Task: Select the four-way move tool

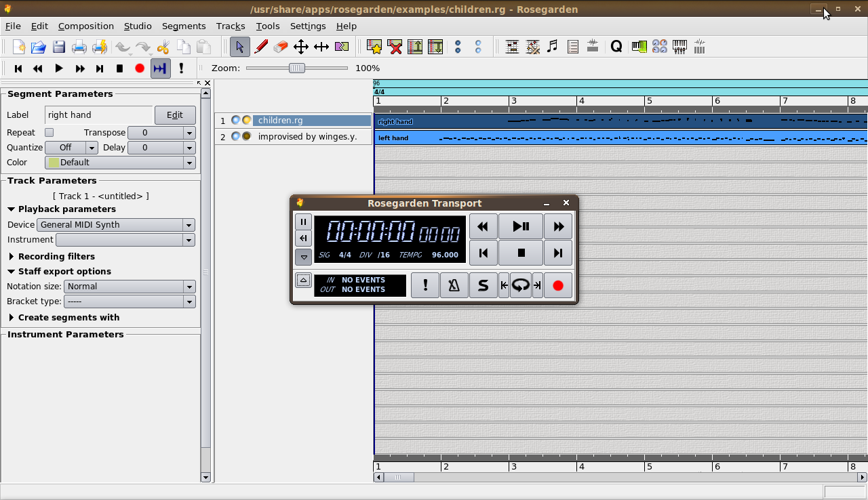Action: [301, 47]
